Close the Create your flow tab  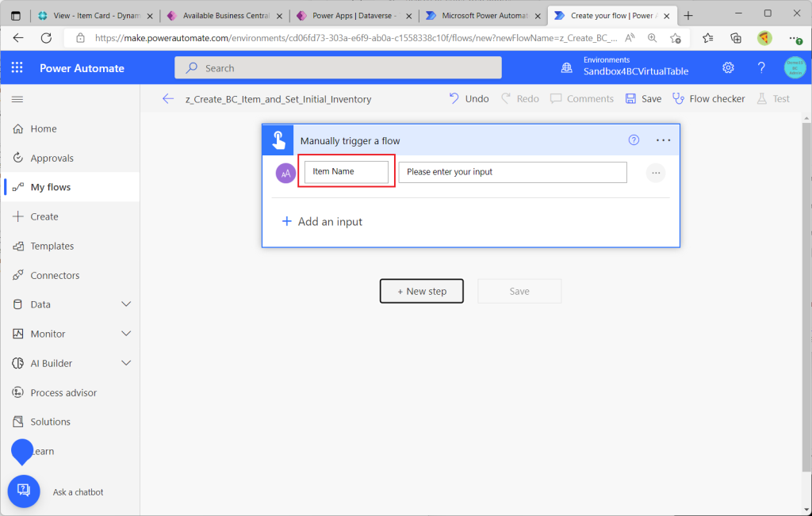[x=666, y=16]
